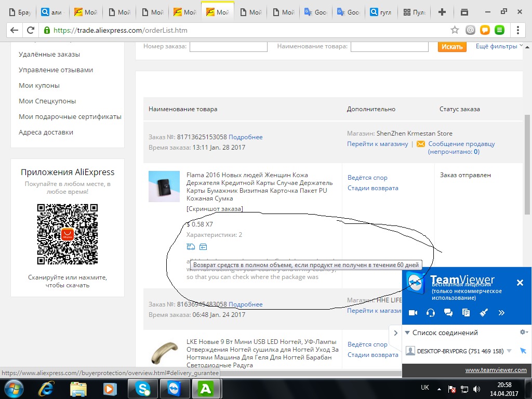Start video in the TeamViewer panel
Image resolution: width=532 pixels, height=399 pixels.
pyautogui.click(x=413, y=313)
